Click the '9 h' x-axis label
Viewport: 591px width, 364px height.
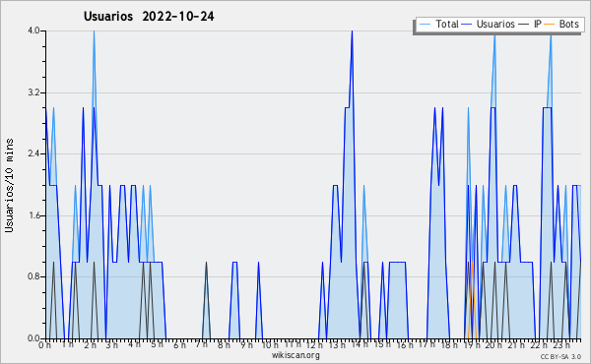[x=246, y=344]
